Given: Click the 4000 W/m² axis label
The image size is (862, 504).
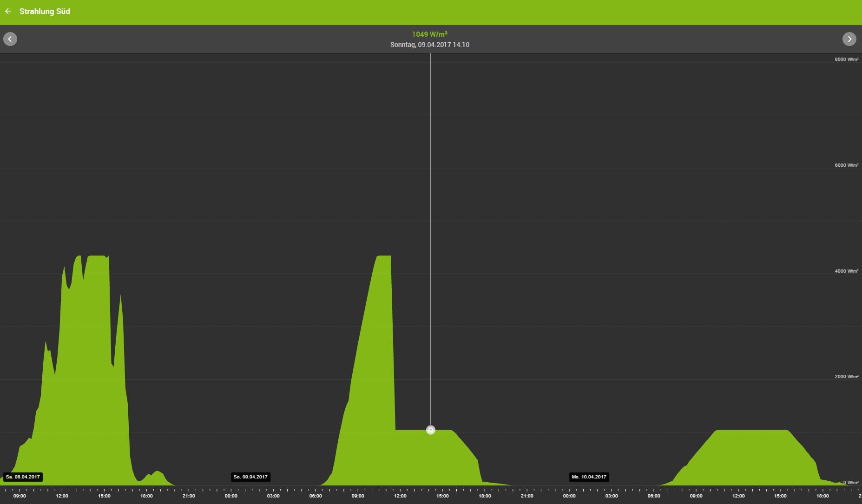Looking at the screenshot, I should coord(846,271).
